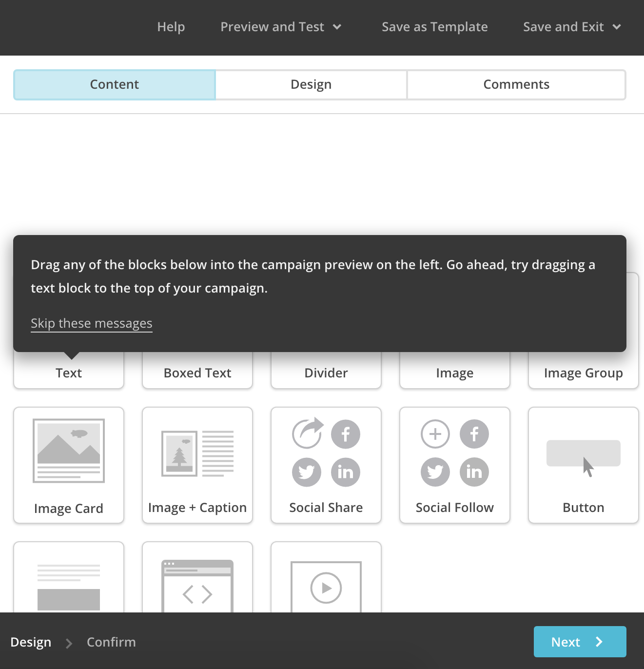Viewport: 644px width, 669px height.
Task: Go to the Design step in breadcrumb
Action: coord(31,642)
